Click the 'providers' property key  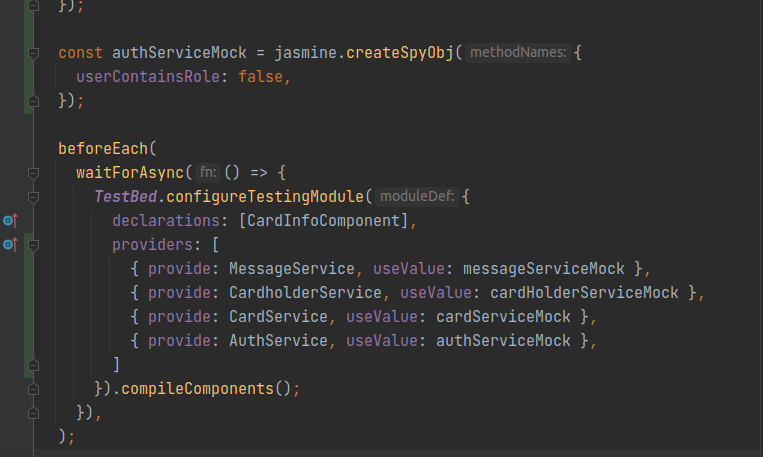(x=152, y=244)
